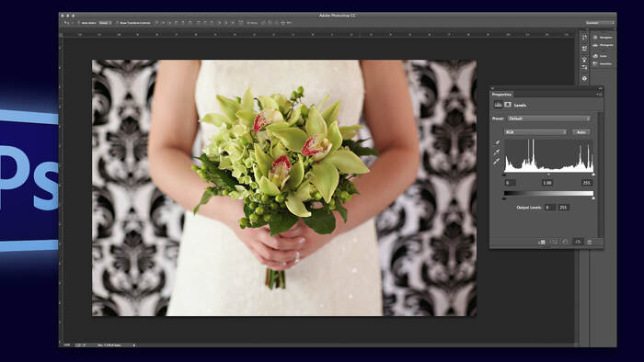Click the output white slider handle
This screenshot has width=644, height=362.
point(593,198)
